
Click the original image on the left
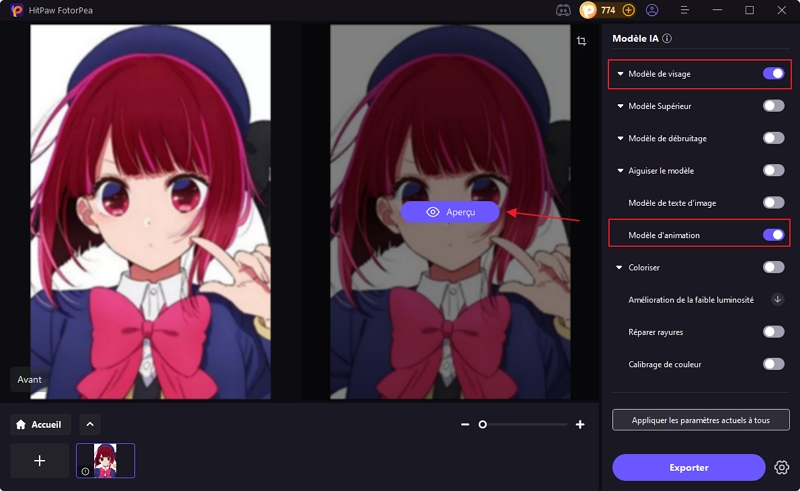coord(151,212)
